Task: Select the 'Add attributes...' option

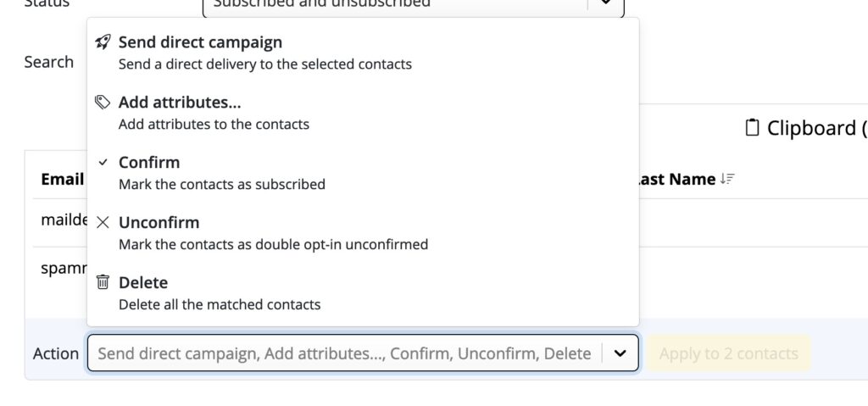Action: 363,113
